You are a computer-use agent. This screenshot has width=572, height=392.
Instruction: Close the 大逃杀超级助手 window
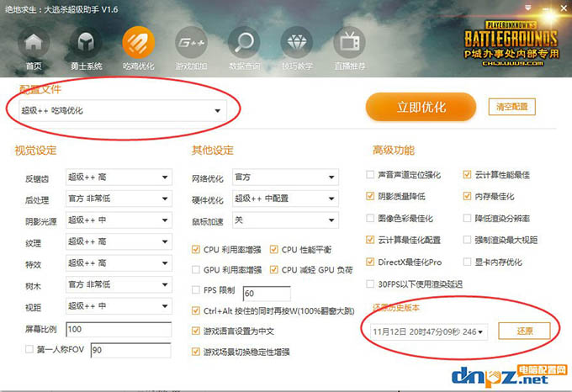pyautogui.click(x=564, y=8)
